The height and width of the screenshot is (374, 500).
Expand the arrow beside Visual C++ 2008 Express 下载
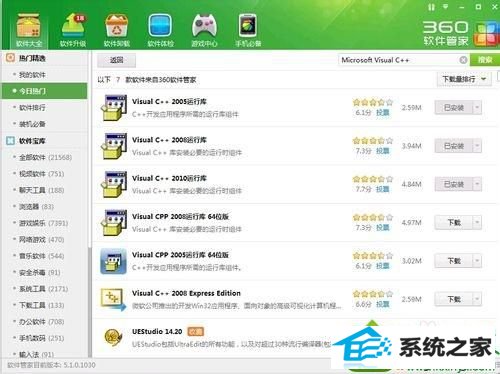(x=477, y=299)
